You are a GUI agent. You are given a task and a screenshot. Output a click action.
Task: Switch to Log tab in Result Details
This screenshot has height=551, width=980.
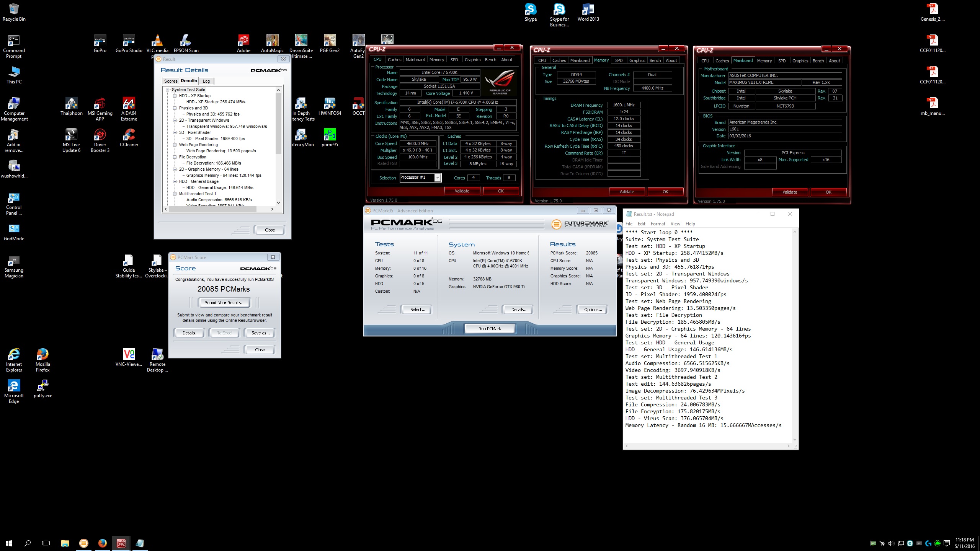(206, 81)
